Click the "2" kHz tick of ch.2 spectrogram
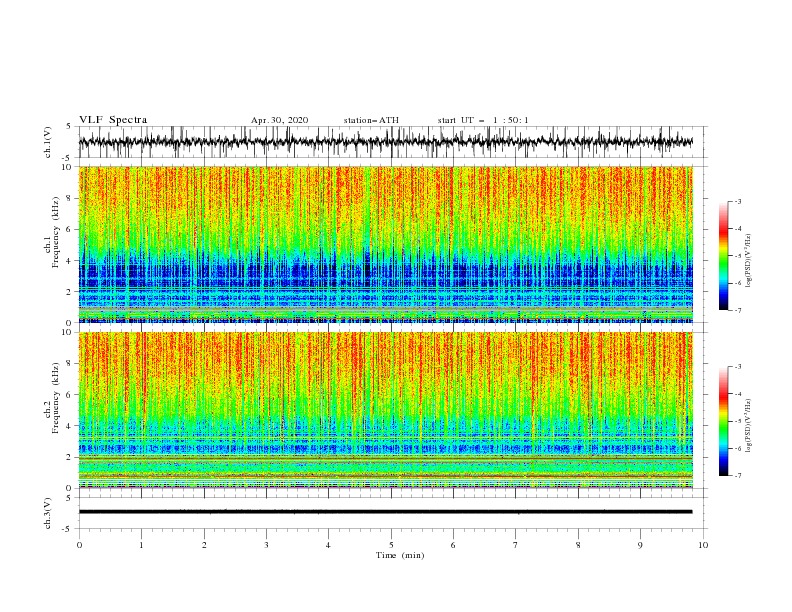Screen dimensions: 792x612 pyautogui.click(x=70, y=457)
